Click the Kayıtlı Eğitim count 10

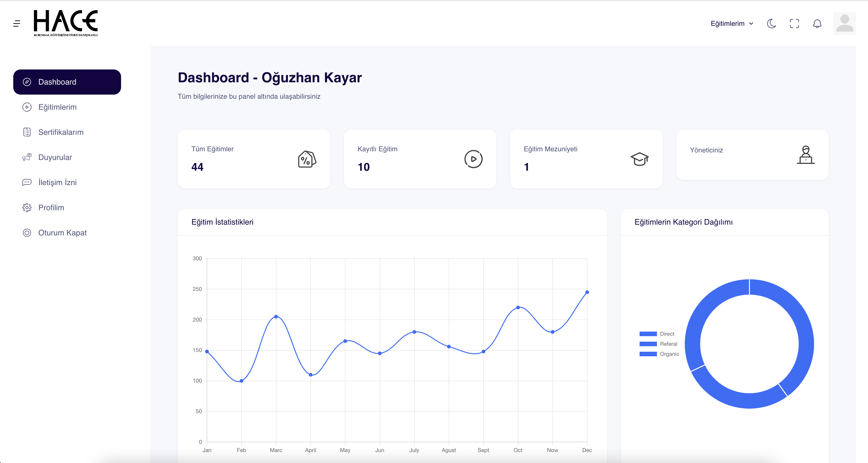[x=364, y=167]
